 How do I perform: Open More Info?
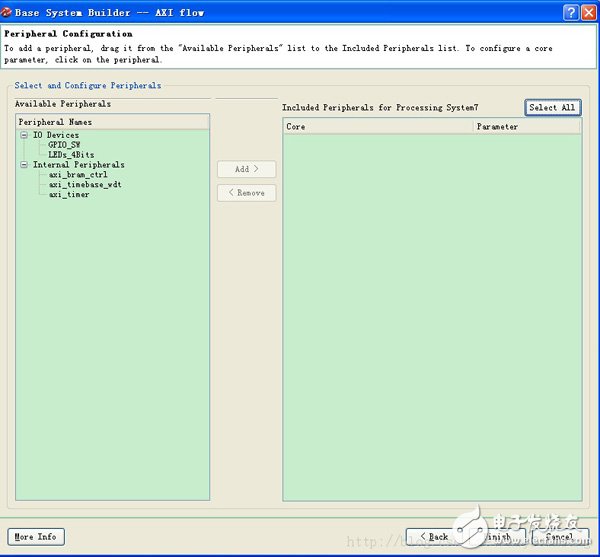coord(35,537)
